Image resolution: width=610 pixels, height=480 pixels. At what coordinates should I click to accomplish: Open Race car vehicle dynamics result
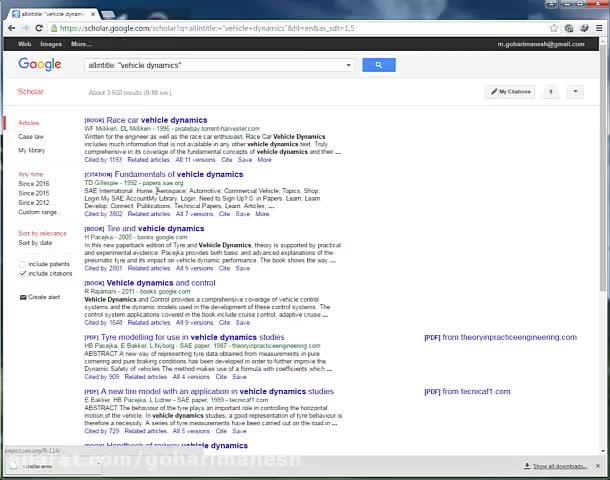pyautogui.click(x=157, y=120)
